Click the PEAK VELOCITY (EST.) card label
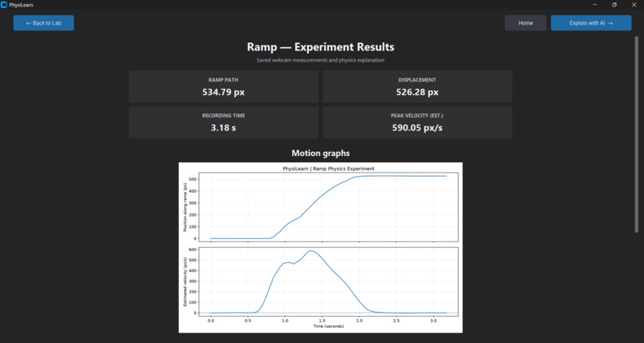Image resolution: width=644 pixels, height=343 pixels. coord(417,116)
